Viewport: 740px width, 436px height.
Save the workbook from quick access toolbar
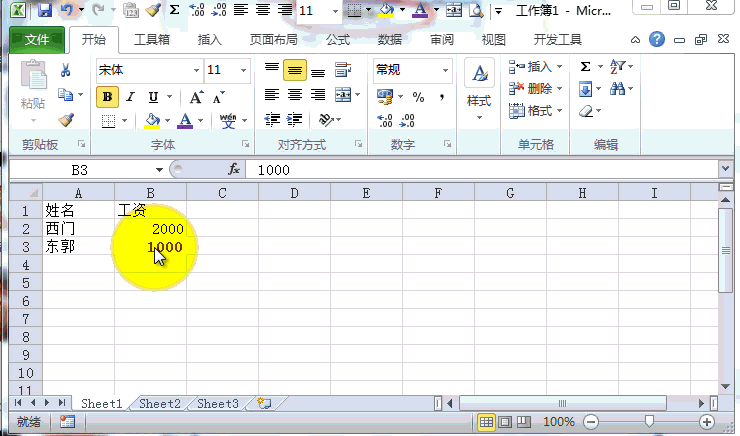44,11
